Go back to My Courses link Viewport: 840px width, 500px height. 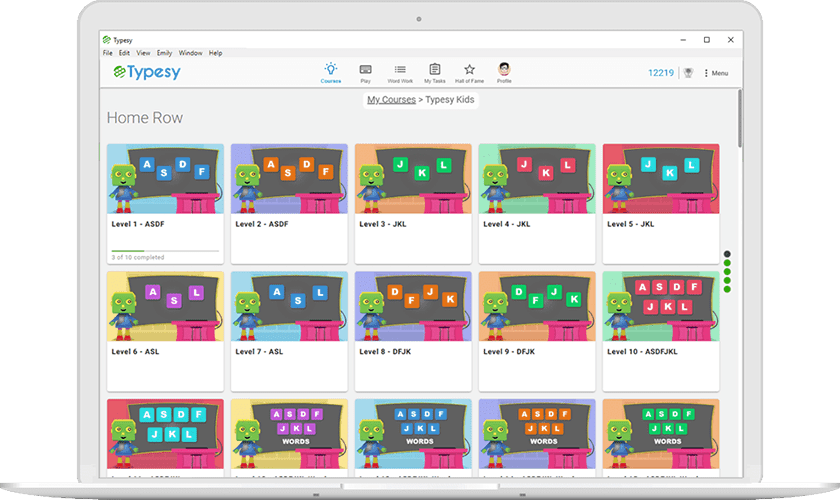(391, 100)
